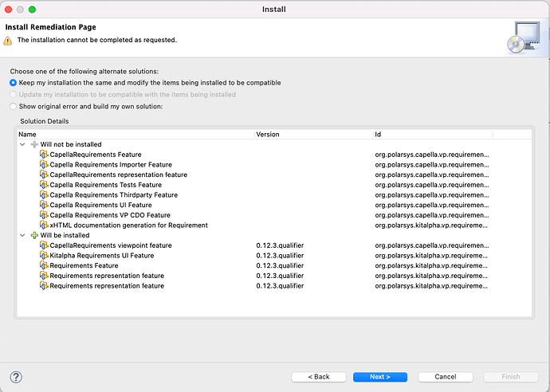
Task: Proceed with the Next button
Action: click(x=380, y=377)
